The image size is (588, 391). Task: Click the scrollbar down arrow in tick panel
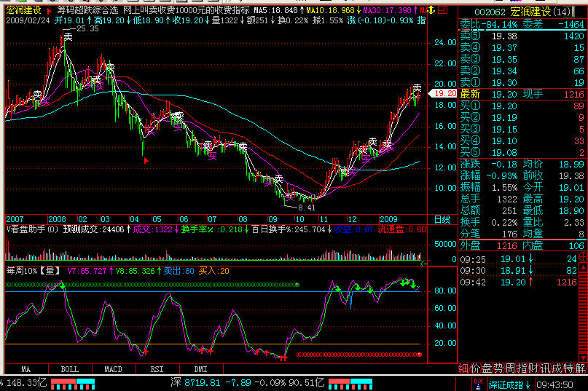[583, 358]
